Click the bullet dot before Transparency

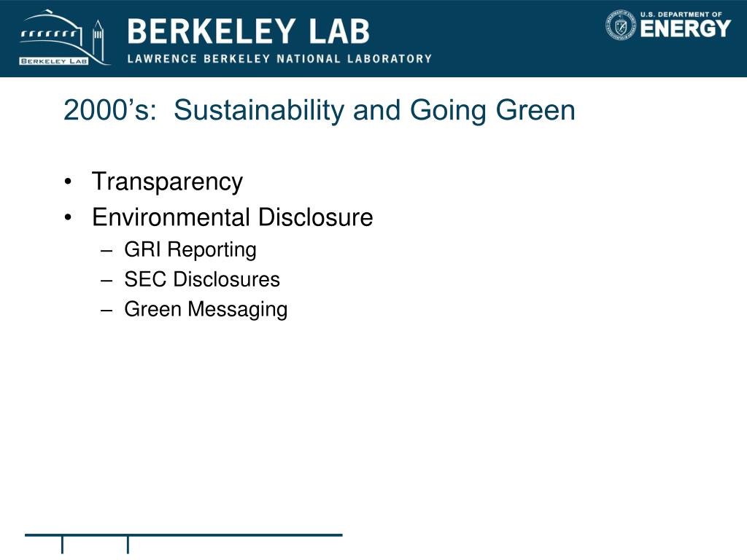tap(68, 182)
